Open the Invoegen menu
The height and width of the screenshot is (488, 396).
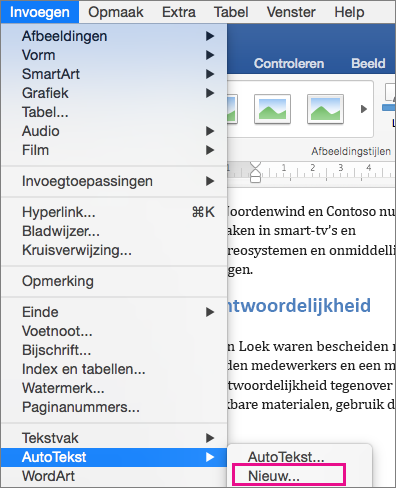(x=40, y=12)
